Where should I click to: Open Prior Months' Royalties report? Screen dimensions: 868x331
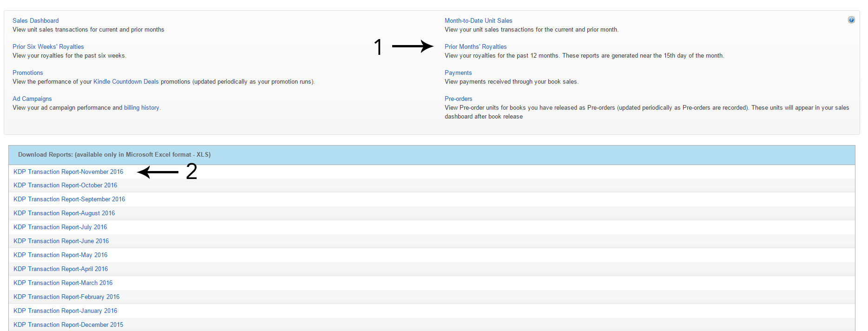tap(476, 46)
